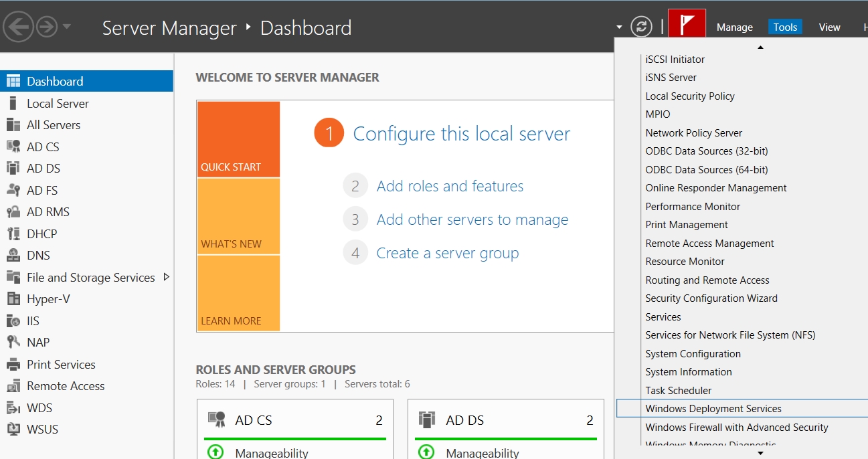Expand File and Storage Services submenu arrow
Viewport: 868px width, 459px height.
[167, 277]
